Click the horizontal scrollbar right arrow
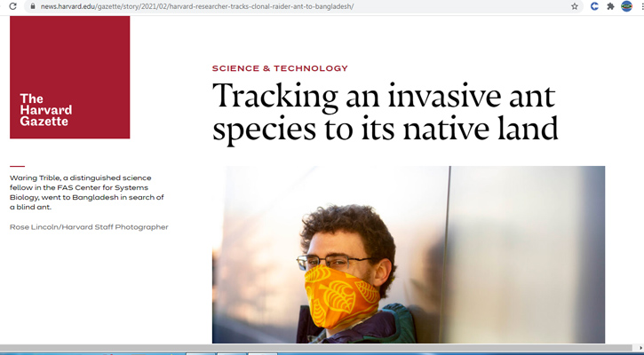Screen dimensions: 644x355 click(640, 347)
